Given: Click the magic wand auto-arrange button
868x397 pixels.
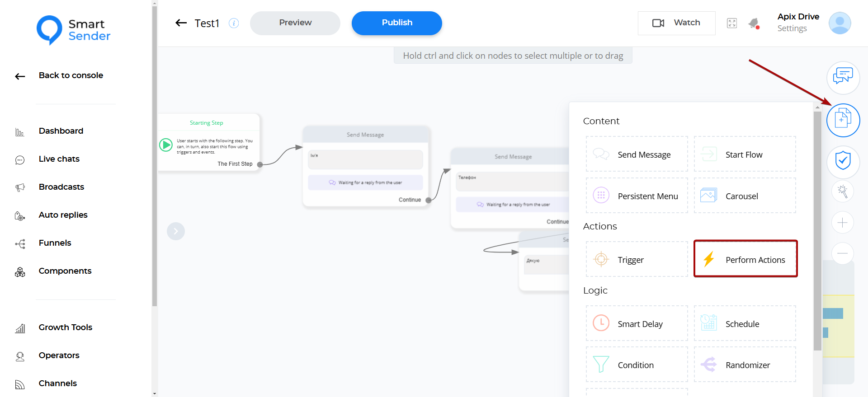Looking at the screenshot, I should tap(843, 191).
